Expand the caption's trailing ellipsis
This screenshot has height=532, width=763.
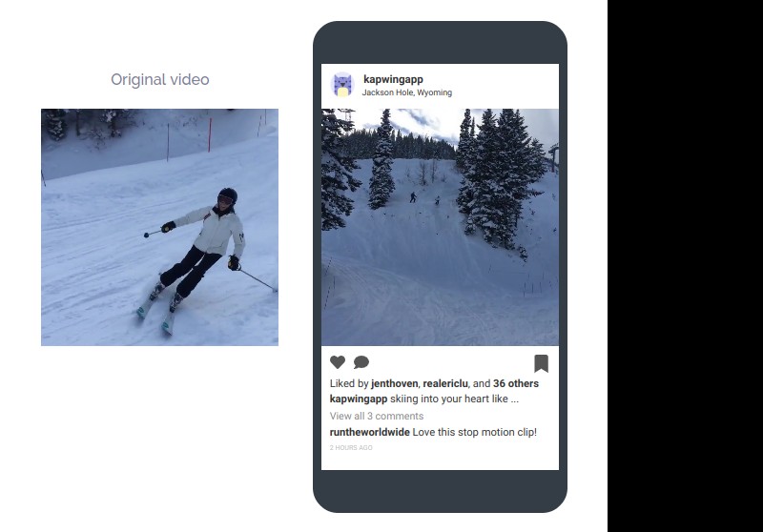tap(515, 401)
